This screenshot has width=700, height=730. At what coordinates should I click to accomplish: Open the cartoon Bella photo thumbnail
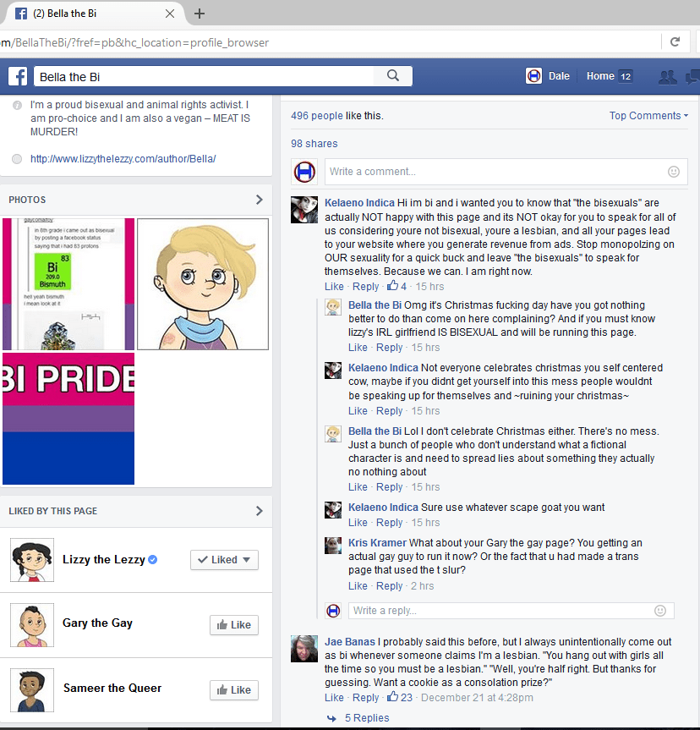203,284
